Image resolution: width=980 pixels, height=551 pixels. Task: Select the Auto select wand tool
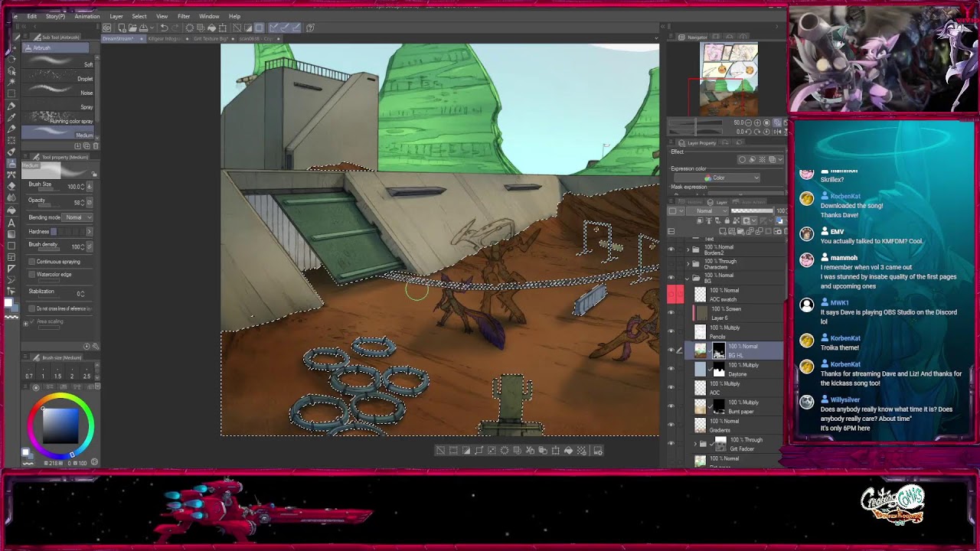tap(11, 82)
